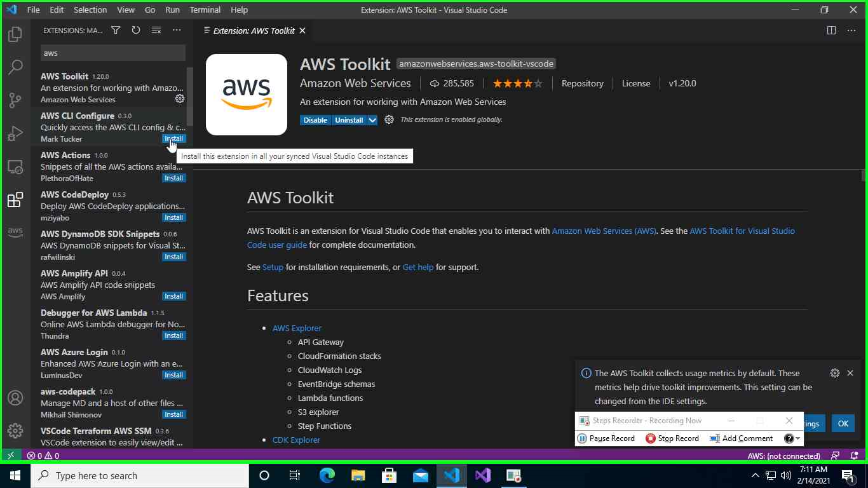Open the Selection menu
This screenshot has height=488, width=868.
[x=90, y=10]
